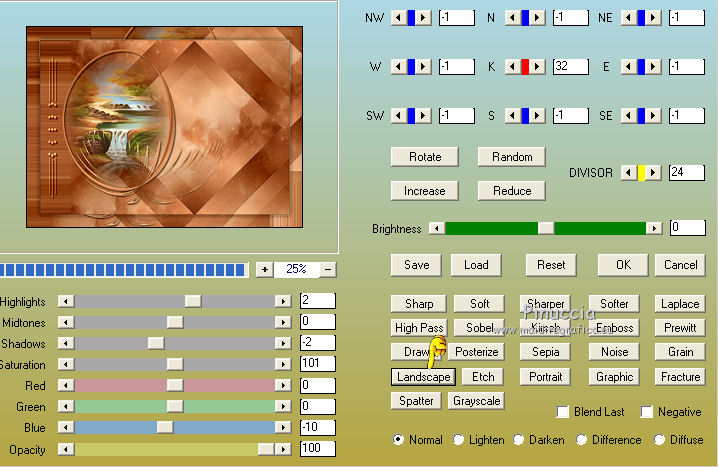Load a saved preset

coord(476,265)
